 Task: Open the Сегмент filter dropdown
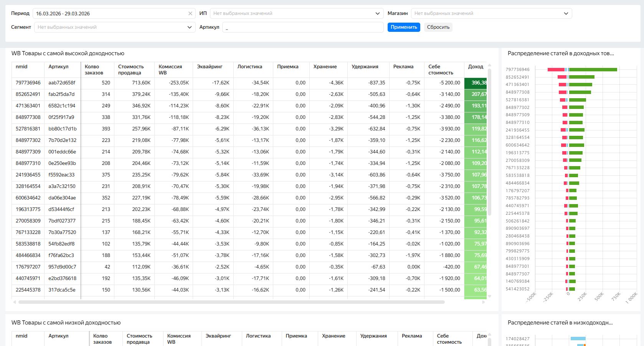[x=114, y=27]
